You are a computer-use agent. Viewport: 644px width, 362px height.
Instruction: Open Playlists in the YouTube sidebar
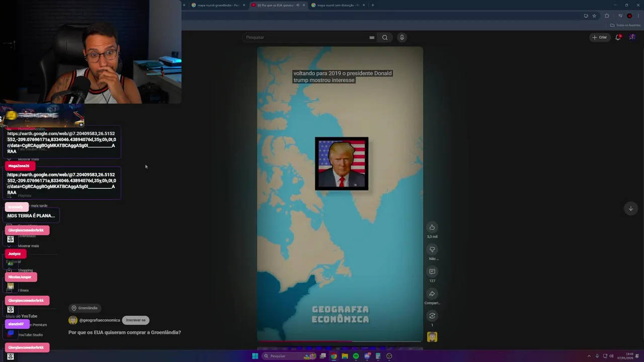(x=25, y=196)
